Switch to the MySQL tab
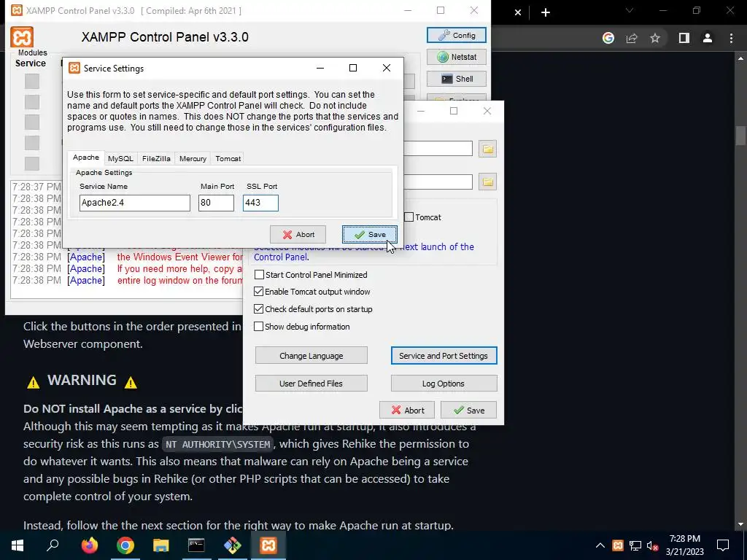747x560 pixels. point(120,158)
